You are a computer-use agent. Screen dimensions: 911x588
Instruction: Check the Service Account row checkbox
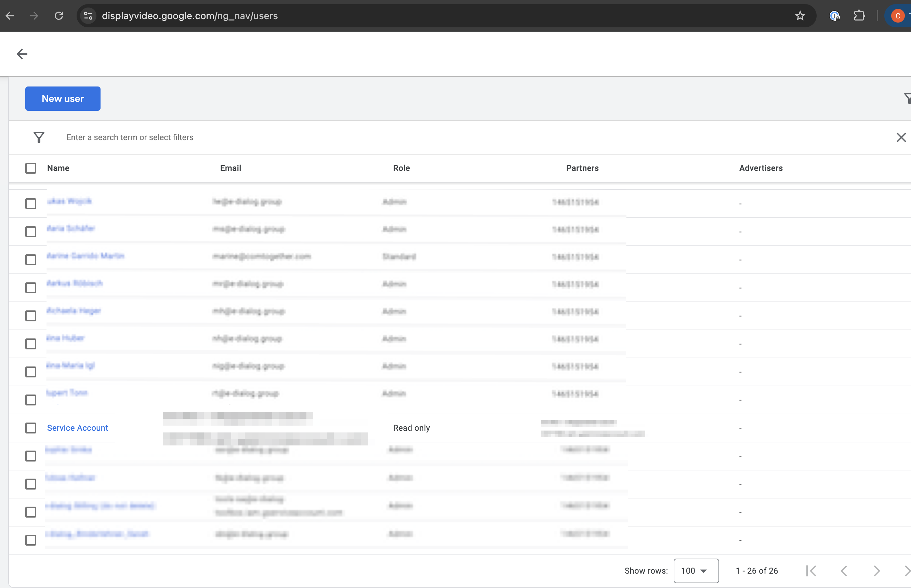pos(31,428)
